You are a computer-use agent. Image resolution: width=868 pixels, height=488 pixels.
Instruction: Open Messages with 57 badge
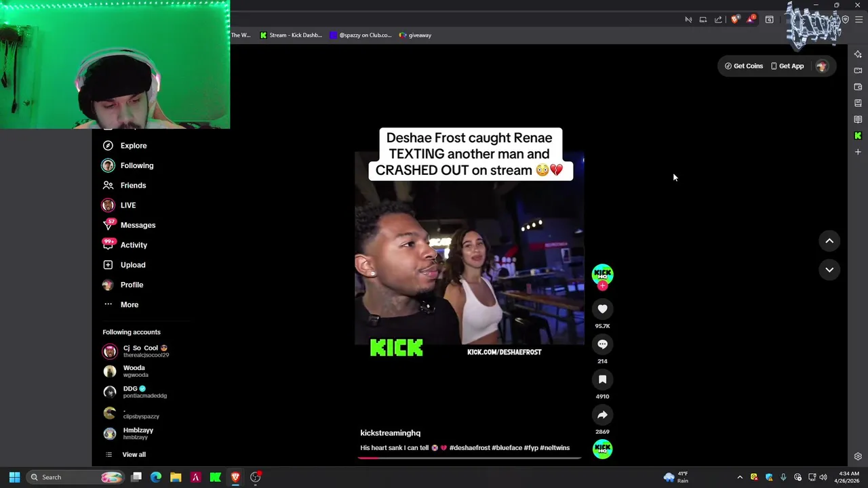(129, 225)
